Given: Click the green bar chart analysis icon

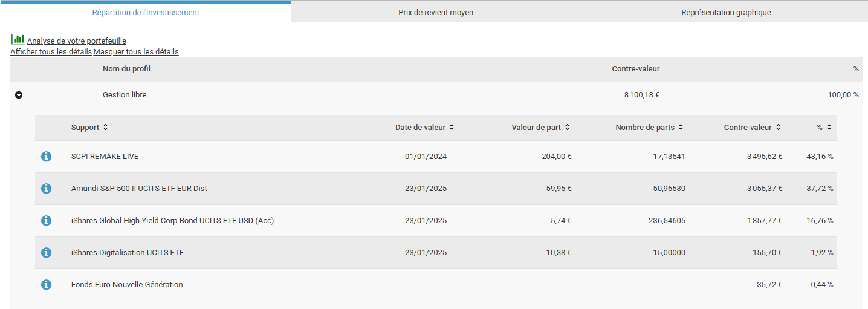Looking at the screenshot, I should [18, 39].
